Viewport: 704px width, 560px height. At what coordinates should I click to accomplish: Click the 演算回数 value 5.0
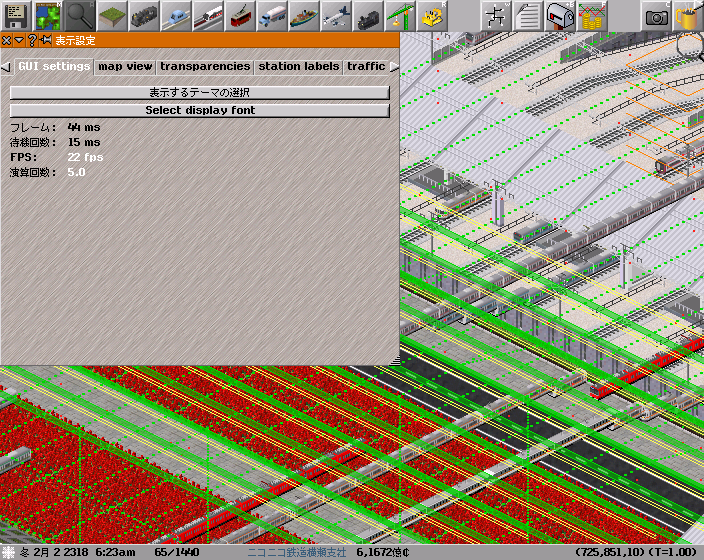76,172
